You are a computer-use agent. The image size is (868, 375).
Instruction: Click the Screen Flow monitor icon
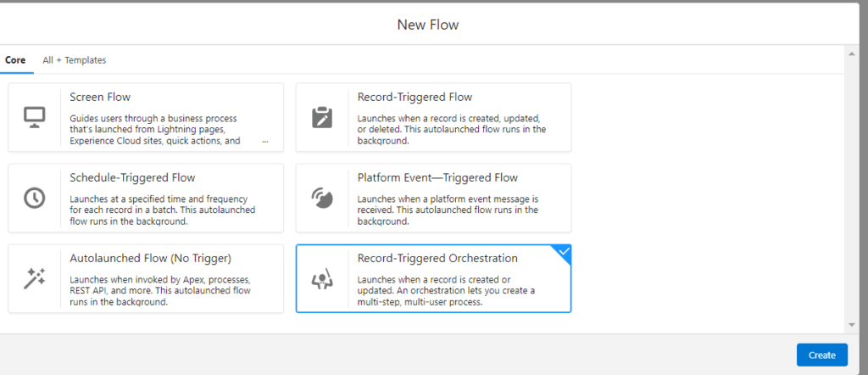[34, 117]
